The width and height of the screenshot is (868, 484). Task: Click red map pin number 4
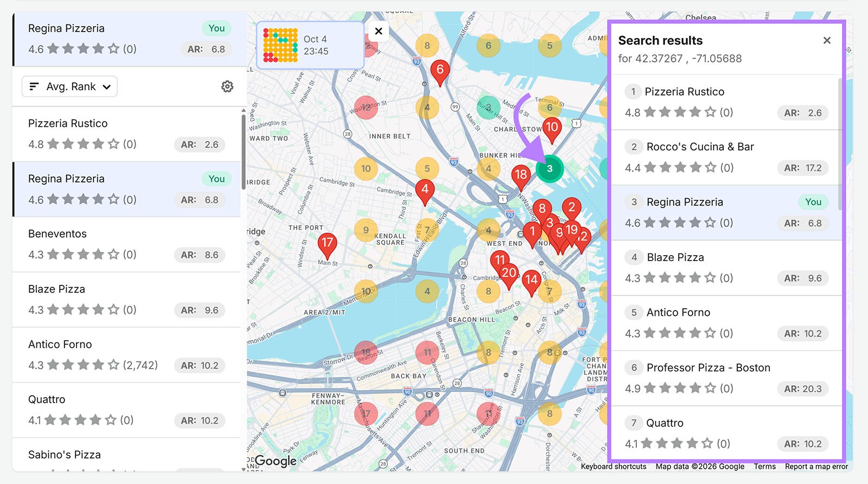[425, 193]
